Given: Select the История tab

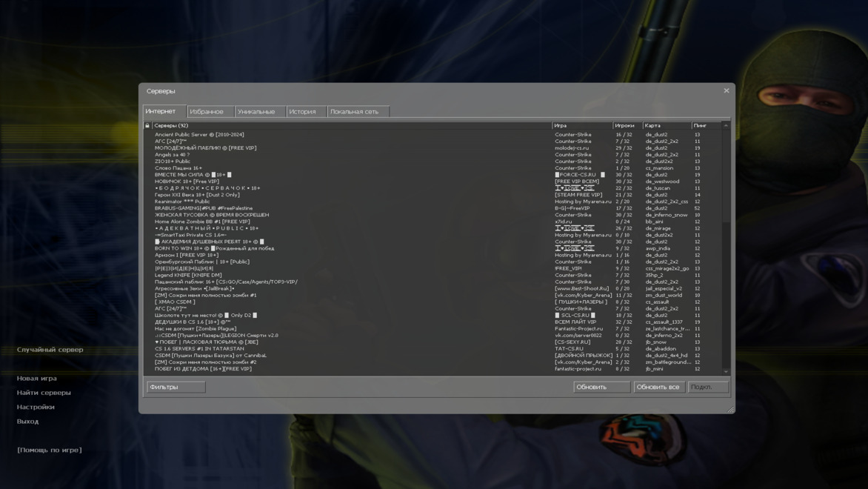Looking at the screenshot, I should 302,112.
